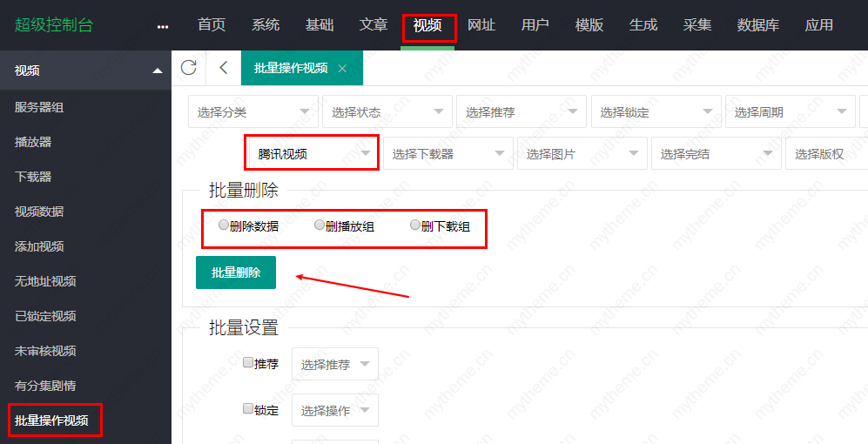Click the refresh icon beside the tabs
The width and height of the screenshot is (868, 444).
188,68
